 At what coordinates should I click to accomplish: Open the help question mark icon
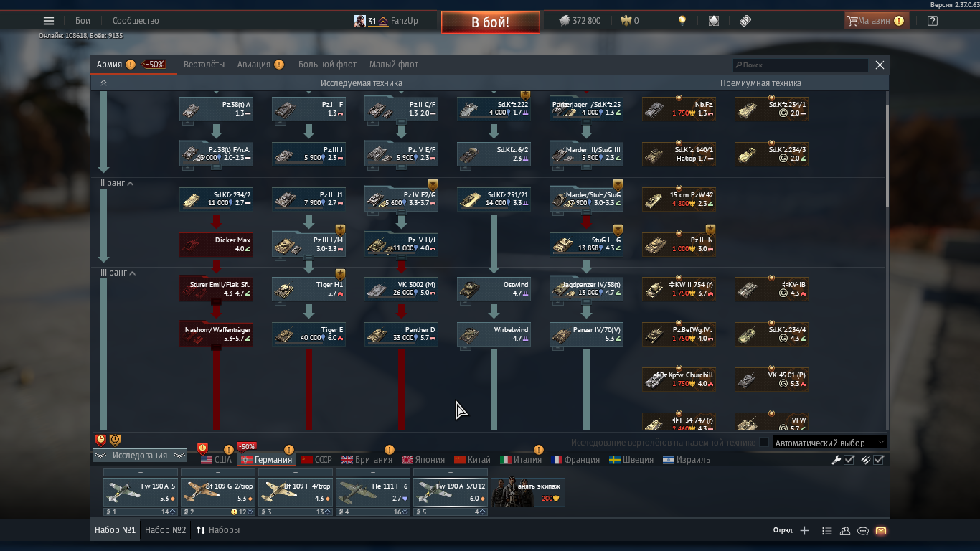coord(933,21)
